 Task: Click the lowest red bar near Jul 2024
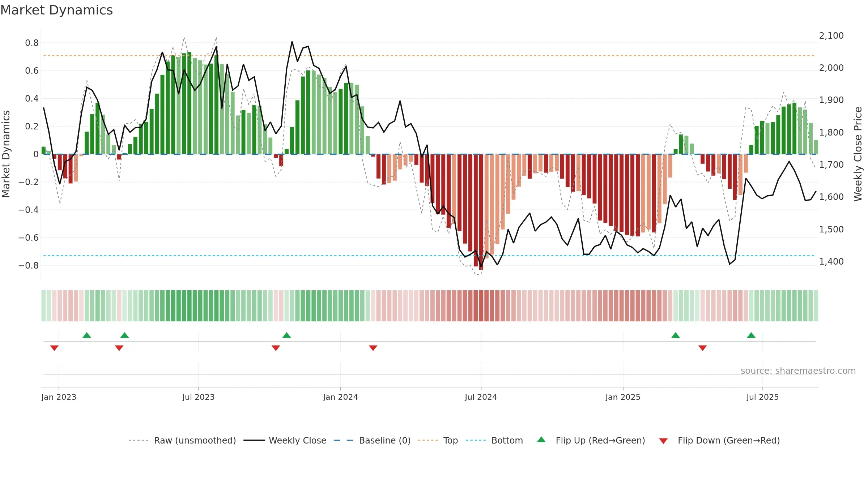click(x=481, y=212)
